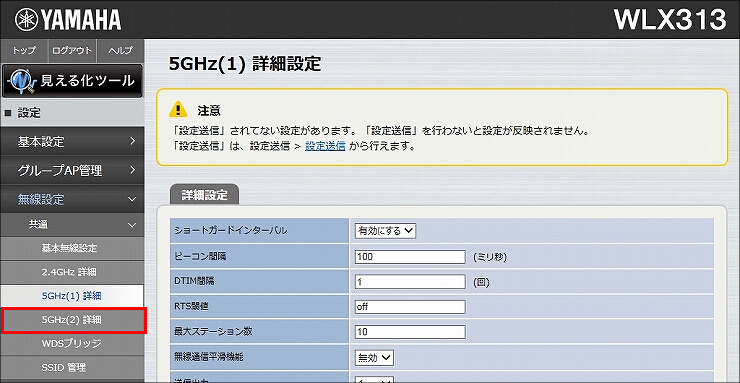
Task: Expand グループAP管理 menu
Action: pos(72,170)
